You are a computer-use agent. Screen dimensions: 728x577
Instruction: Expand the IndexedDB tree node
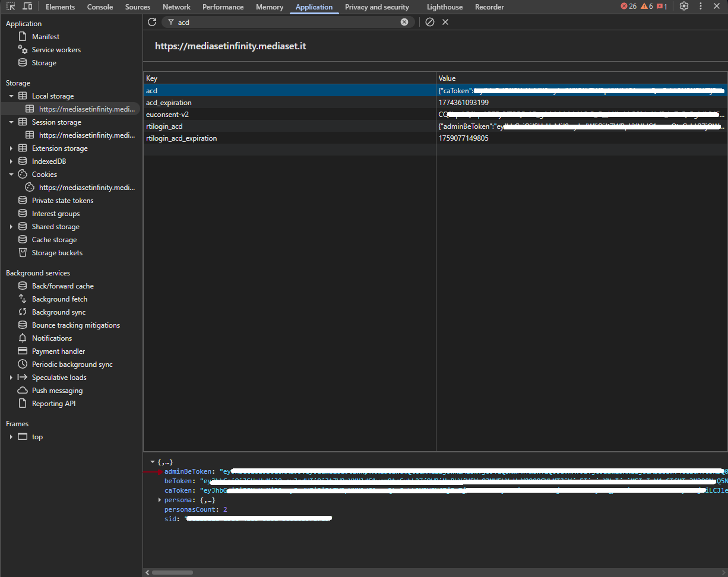(11, 161)
